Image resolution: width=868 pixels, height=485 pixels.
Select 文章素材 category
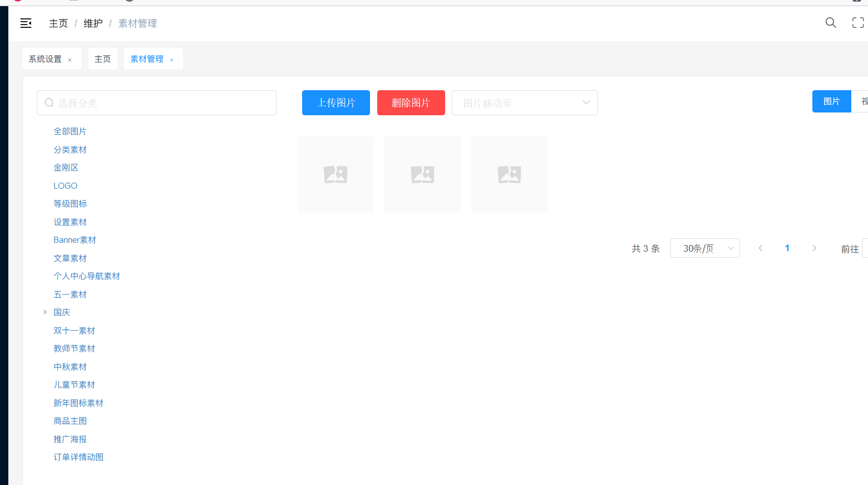[x=70, y=258]
